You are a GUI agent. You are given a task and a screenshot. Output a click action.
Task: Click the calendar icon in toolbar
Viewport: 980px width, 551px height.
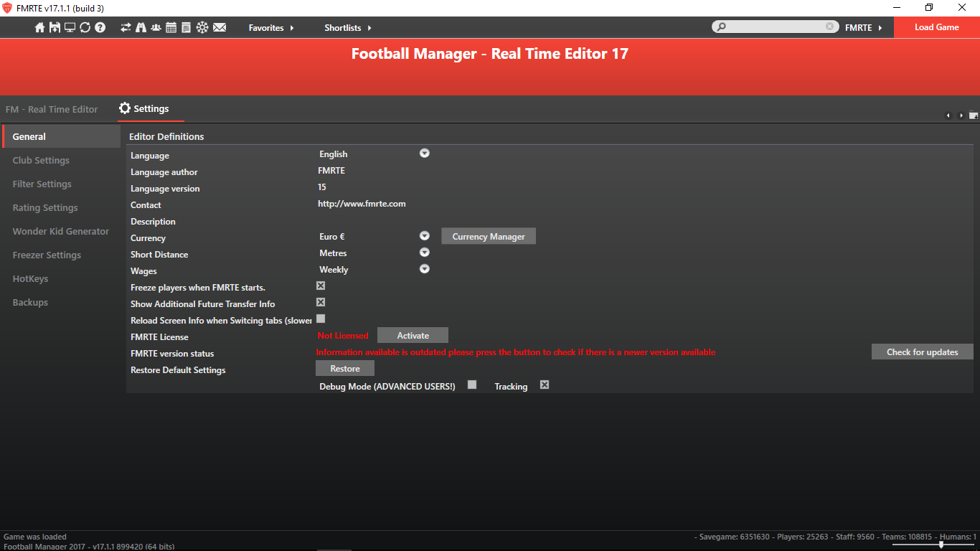tap(171, 27)
